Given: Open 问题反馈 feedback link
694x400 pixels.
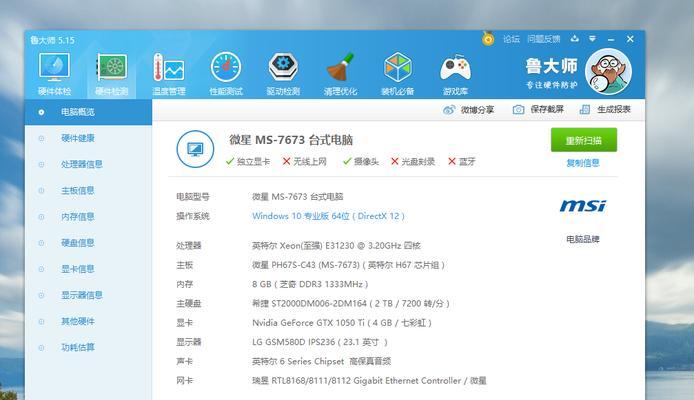Looking at the screenshot, I should 544,39.
